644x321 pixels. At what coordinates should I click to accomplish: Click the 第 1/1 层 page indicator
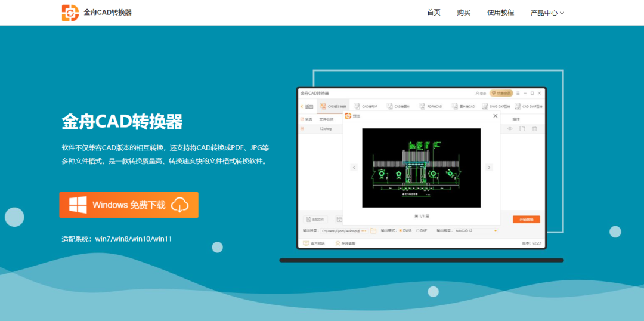tap(422, 216)
